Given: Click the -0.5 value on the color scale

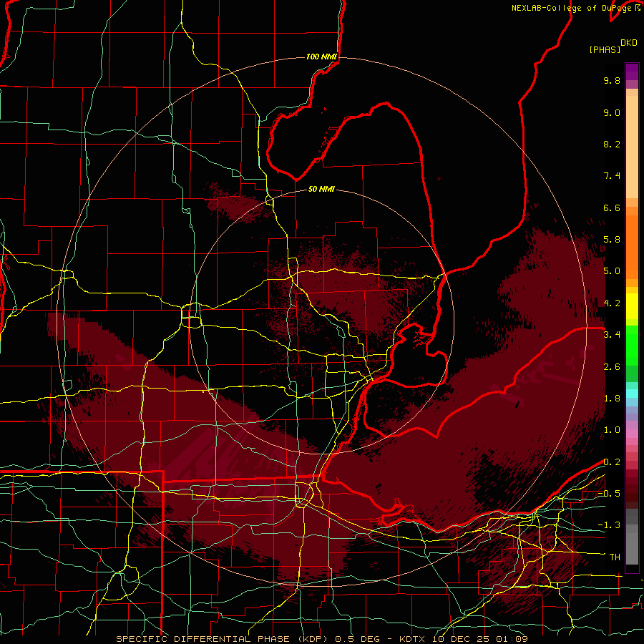Looking at the screenshot, I should [609, 494].
